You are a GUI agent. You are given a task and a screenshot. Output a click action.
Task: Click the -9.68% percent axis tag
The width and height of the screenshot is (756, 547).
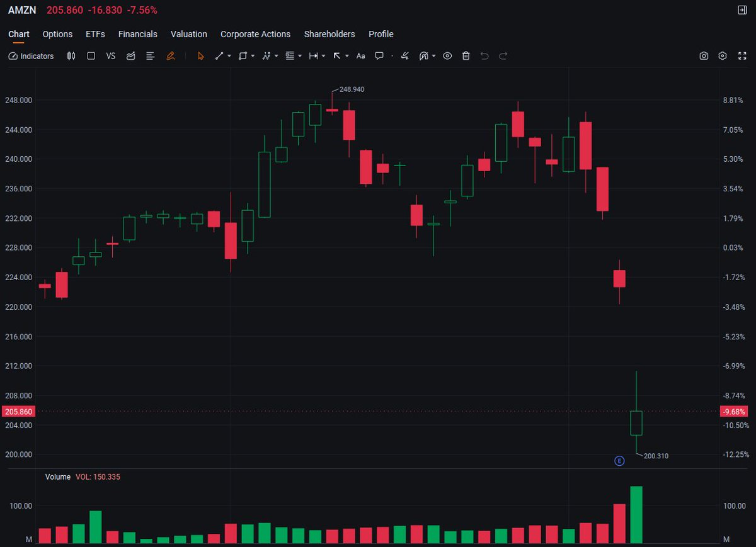tap(735, 412)
